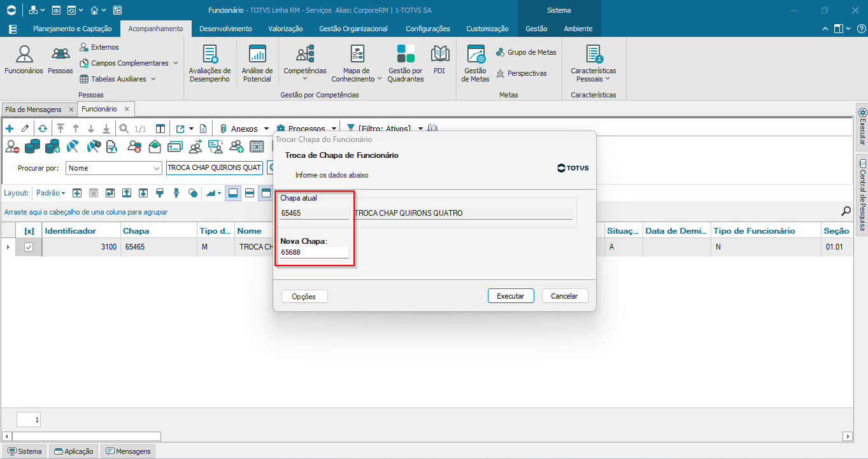This screenshot has height=459, width=868.
Task: Click the open envelope icon
Action: [154, 147]
